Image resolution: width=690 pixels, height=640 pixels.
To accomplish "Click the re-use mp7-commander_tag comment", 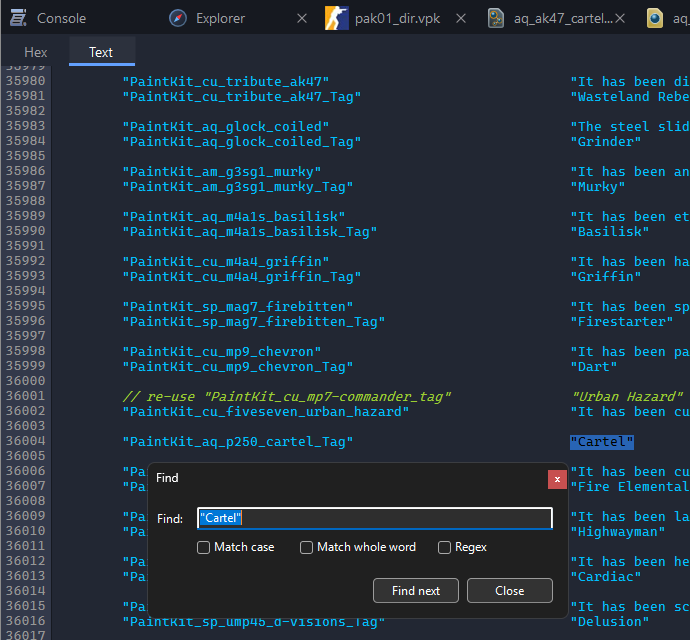I will coord(287,396).
